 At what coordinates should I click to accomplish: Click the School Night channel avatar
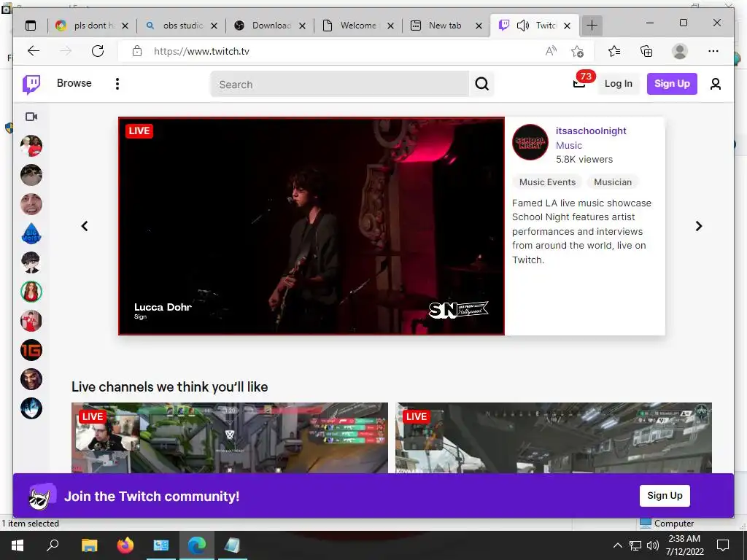click(x=530, y=142)
